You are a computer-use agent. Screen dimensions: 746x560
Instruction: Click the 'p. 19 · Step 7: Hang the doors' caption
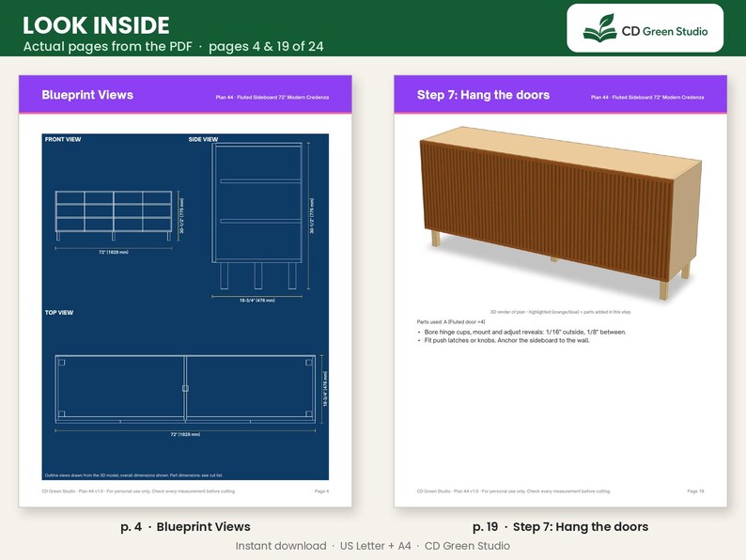point(561,527)
